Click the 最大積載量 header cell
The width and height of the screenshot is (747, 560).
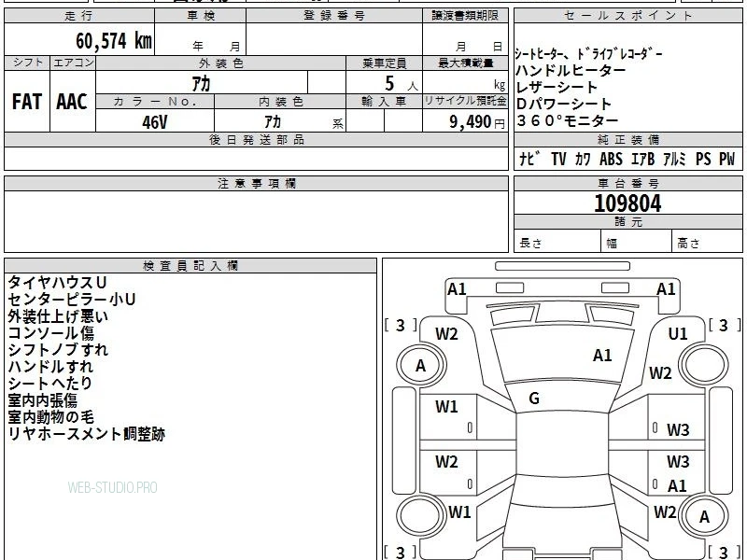coord(465,63)
